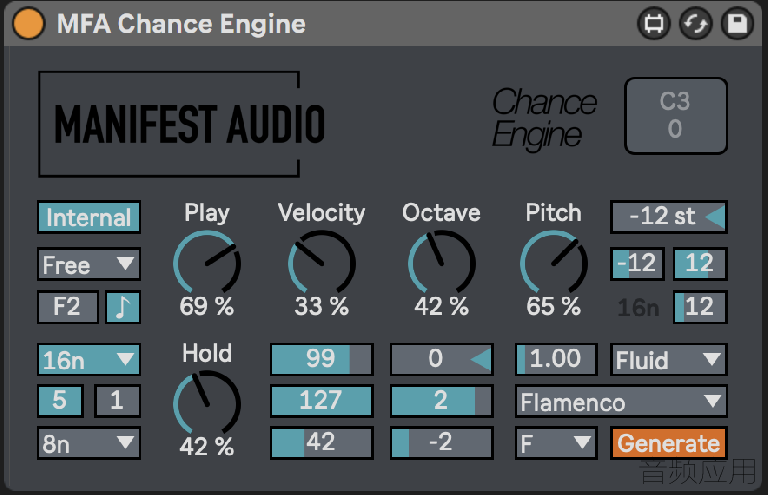Click the 69 % Play value
This screenshot has height=495, width=768.
(207, 307)
